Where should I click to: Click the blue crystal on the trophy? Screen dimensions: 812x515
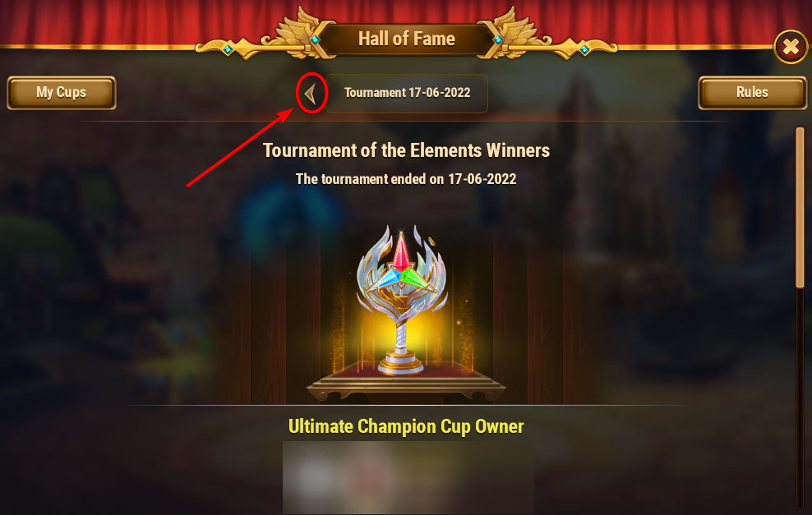(x=387, y=278)
